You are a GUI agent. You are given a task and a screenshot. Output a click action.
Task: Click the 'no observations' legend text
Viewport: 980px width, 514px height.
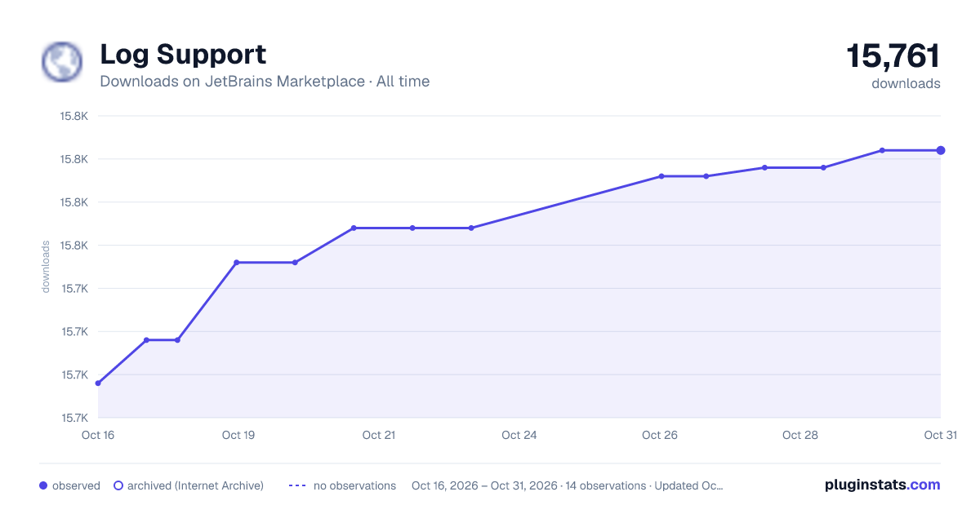(x=354, y=485)
